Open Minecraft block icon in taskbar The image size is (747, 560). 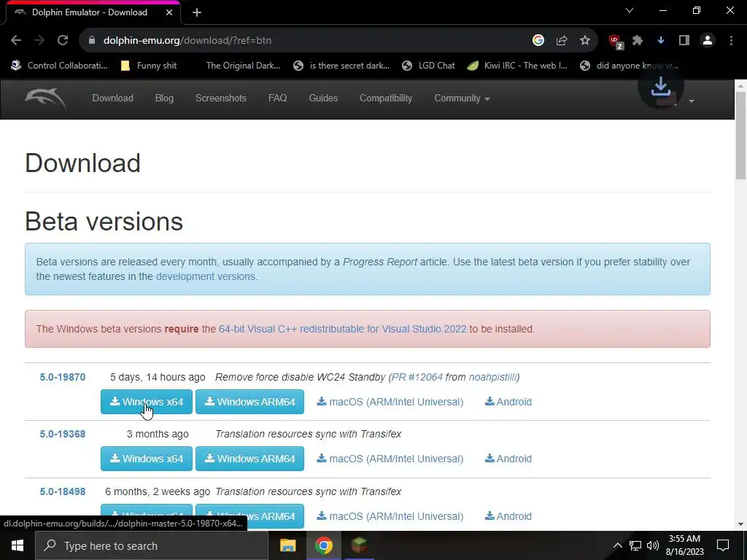[x=359, y=545]
